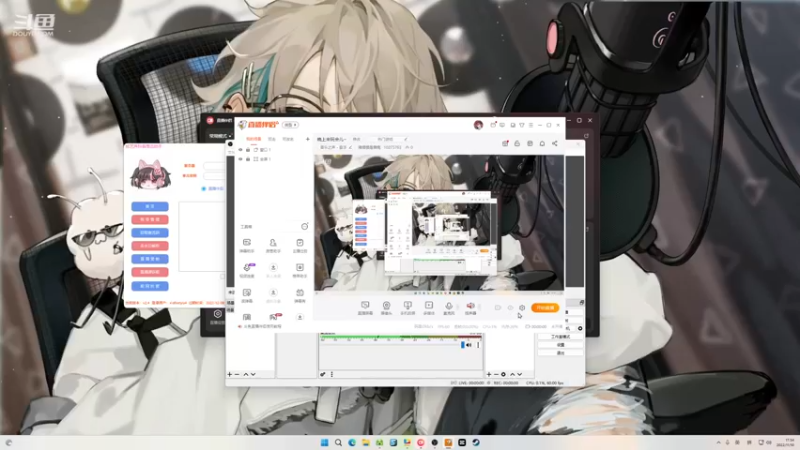Image resolution: width=800 pixels, height=450 pixels.
Task: Toggle visibility eye of 窗口1 source
Action: [x=241, y=149]
